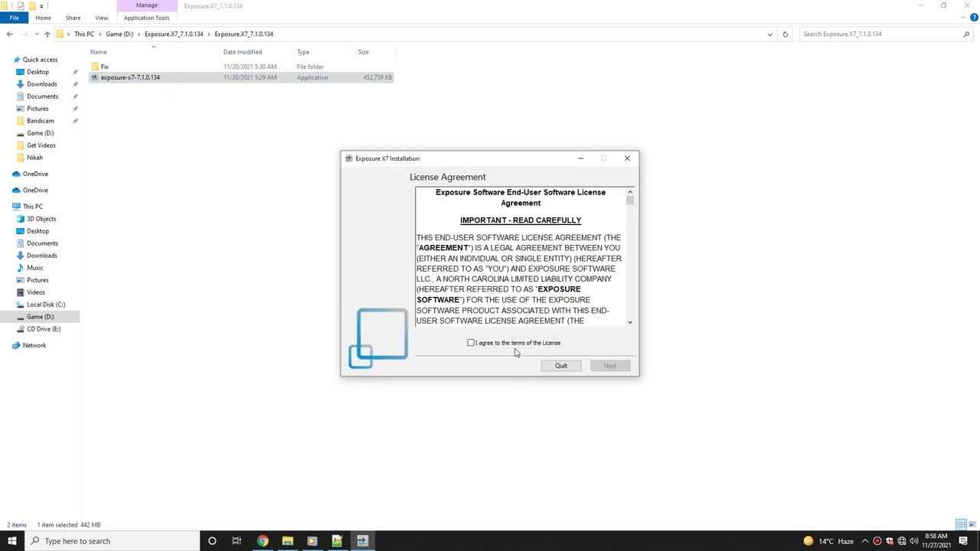Go back in Explorer navigation
The height and width of the screenshot is (551, 980).
10,34
